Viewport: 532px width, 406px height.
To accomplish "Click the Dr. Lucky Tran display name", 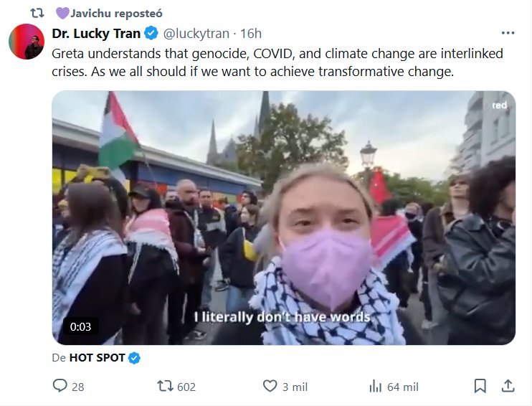I will coord(96,34).
